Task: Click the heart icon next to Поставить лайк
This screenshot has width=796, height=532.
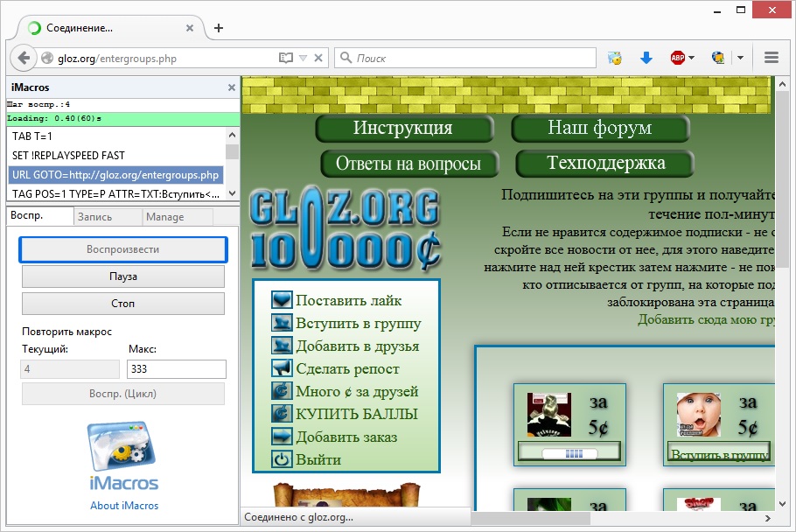Action: click(x=282, y=300)
